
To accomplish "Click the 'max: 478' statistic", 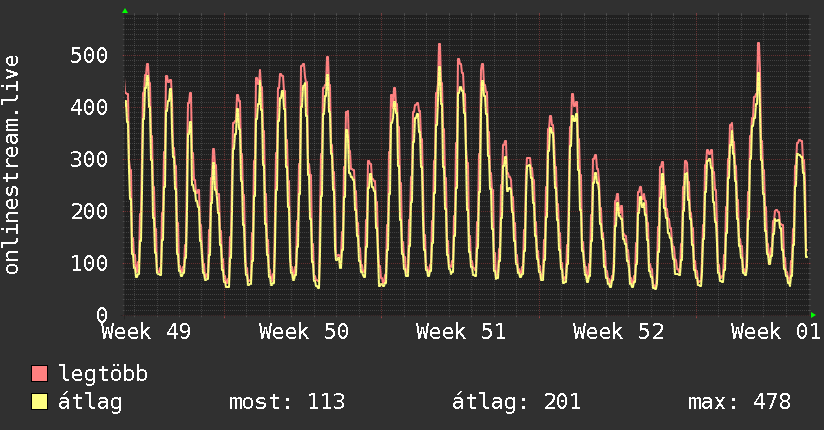I will (739, 402).
